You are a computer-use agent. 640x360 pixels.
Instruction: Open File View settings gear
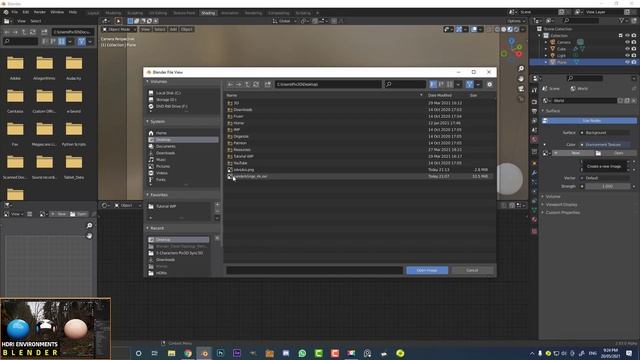click(x=489, y=84)
